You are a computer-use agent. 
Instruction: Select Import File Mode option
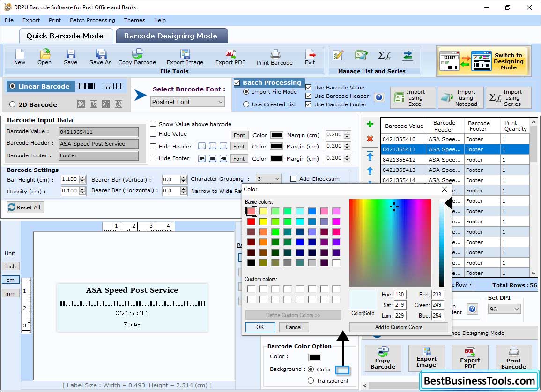pyautogui.click(x=246, y=92)
